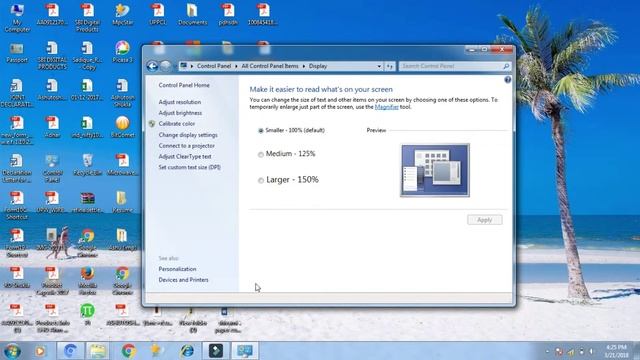
Task: Open Resume folder desktop icon
Action: 122,202
